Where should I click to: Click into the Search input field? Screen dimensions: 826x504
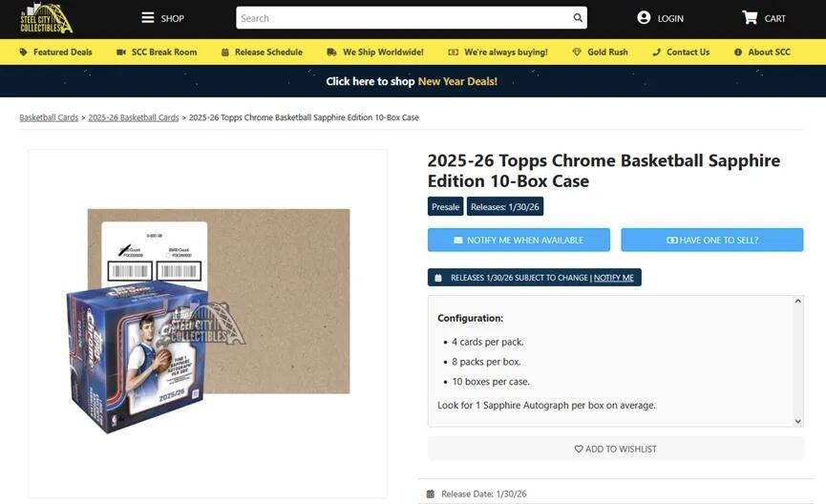[x=404, y=18]
